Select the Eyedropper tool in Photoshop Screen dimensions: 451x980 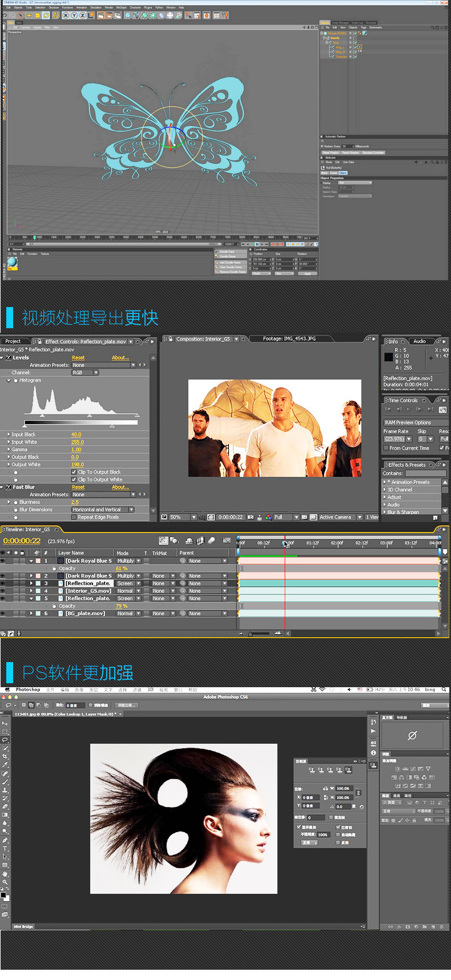5,765
